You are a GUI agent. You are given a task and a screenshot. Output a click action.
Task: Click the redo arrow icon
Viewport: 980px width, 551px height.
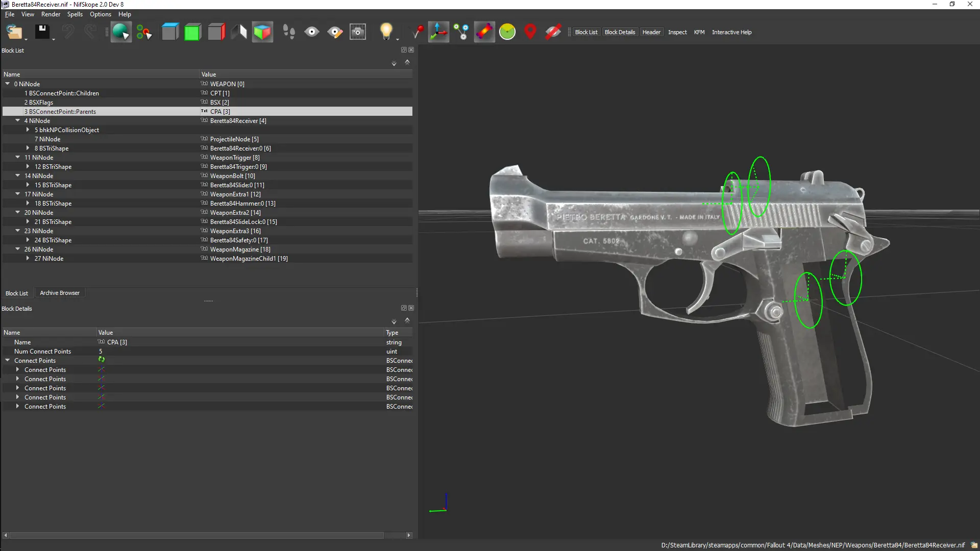[90, 32]
